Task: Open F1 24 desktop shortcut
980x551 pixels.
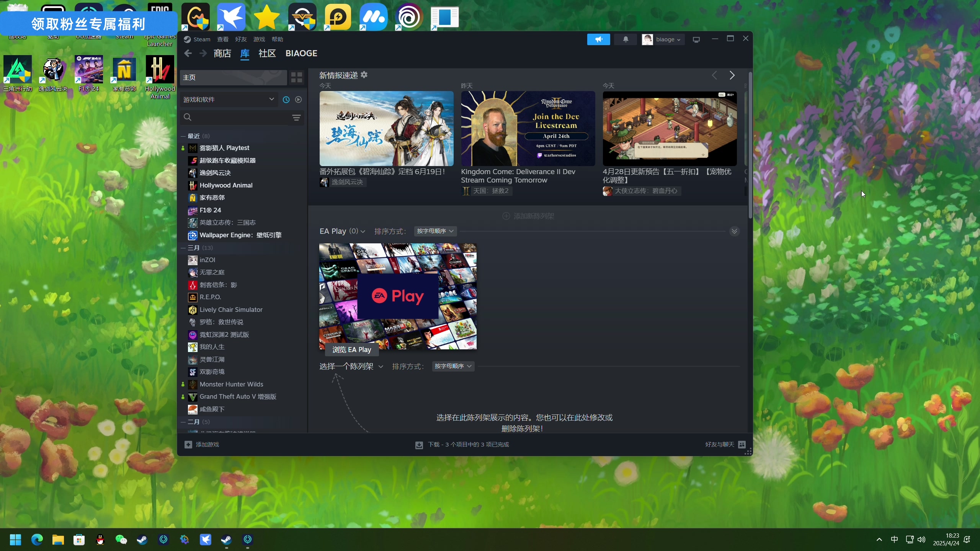Action: pyautogui.click(x=89, y=74)
